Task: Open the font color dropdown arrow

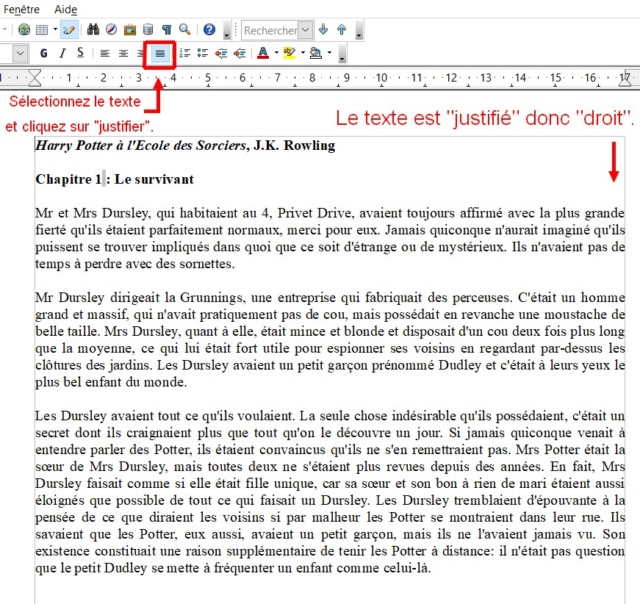Action: tap(276, 53)
